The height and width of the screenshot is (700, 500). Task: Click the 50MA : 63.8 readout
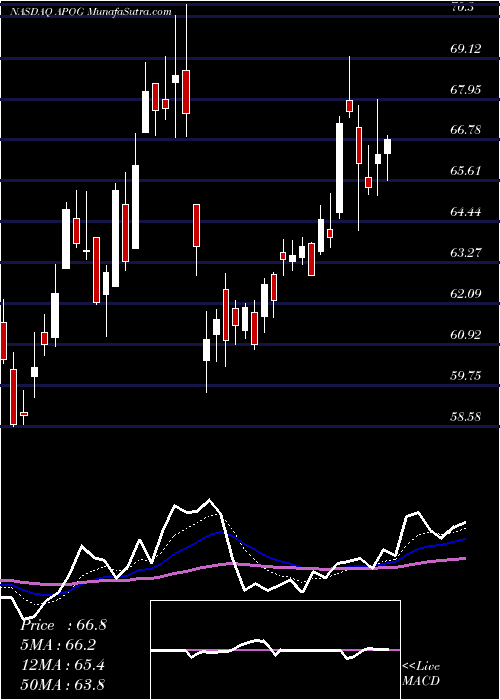[62, 684]
